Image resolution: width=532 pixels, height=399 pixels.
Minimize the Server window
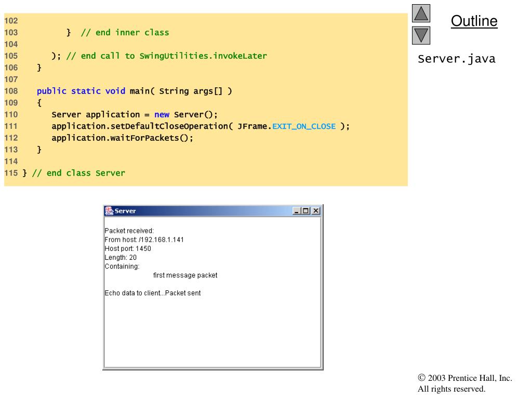pyautogui.click(x=297, y=211)
